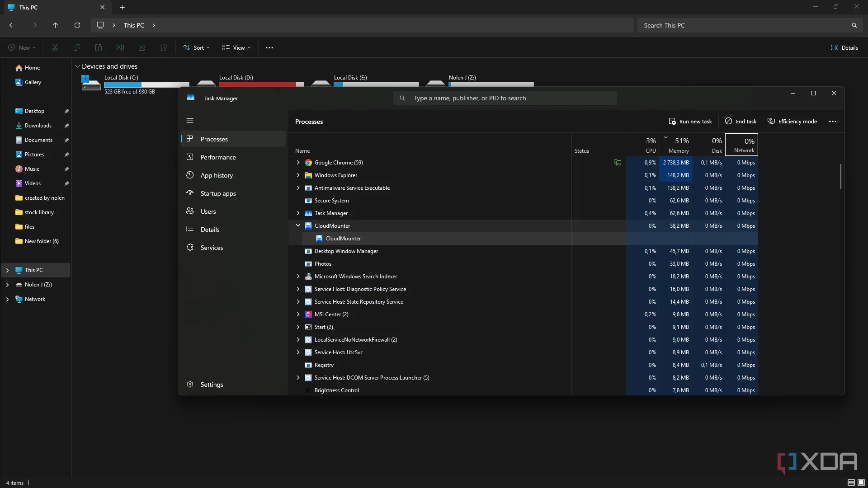Image resolution: width=868 pixels, height=488 pixels.
Task: Click End task button
Action: tap(741, 122)
